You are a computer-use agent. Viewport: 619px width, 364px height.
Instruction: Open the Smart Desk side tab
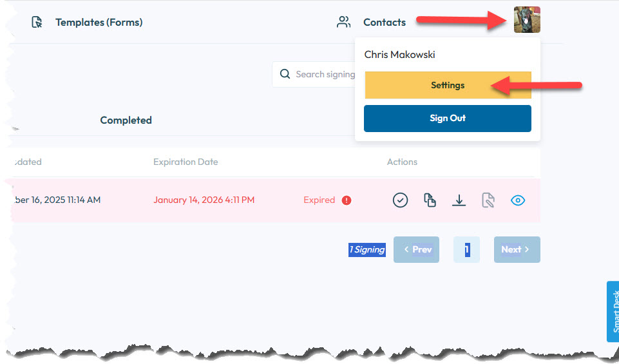point(613,312)
